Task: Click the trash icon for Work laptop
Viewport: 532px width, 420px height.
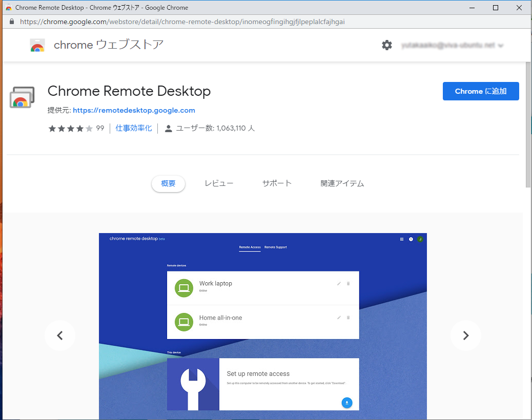Action: pyautogui.click(x=348, y=283)
